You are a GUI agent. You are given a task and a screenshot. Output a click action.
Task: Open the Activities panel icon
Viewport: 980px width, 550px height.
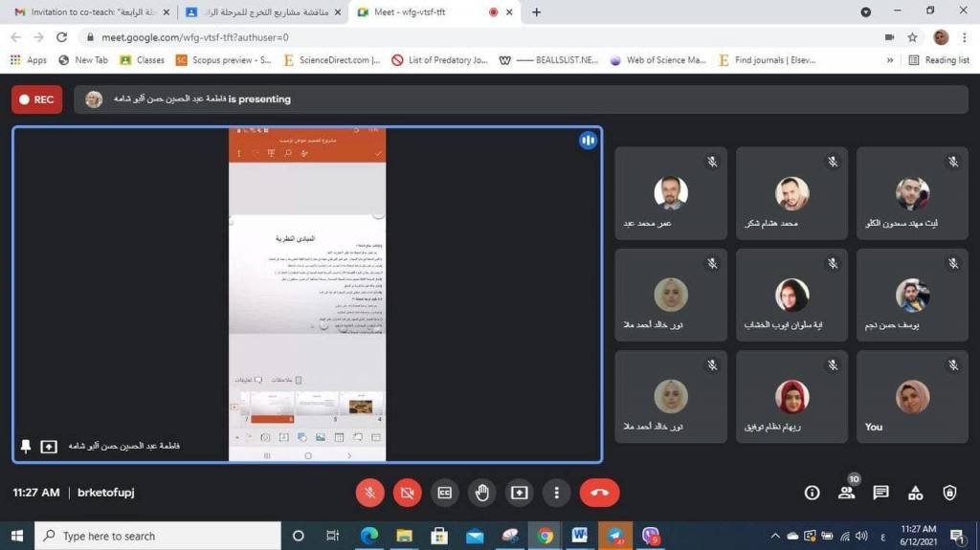[x=915, y=493]
